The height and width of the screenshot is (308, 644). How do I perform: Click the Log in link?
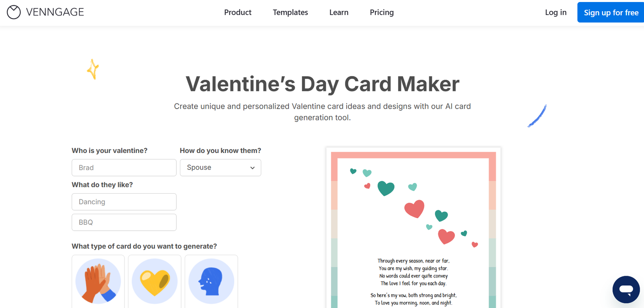coord(555,12)
